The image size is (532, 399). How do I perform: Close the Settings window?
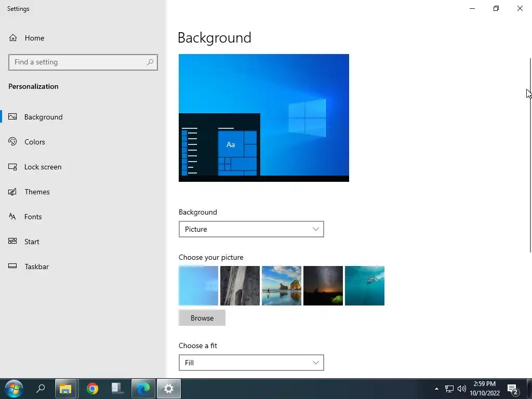[520, 8]
